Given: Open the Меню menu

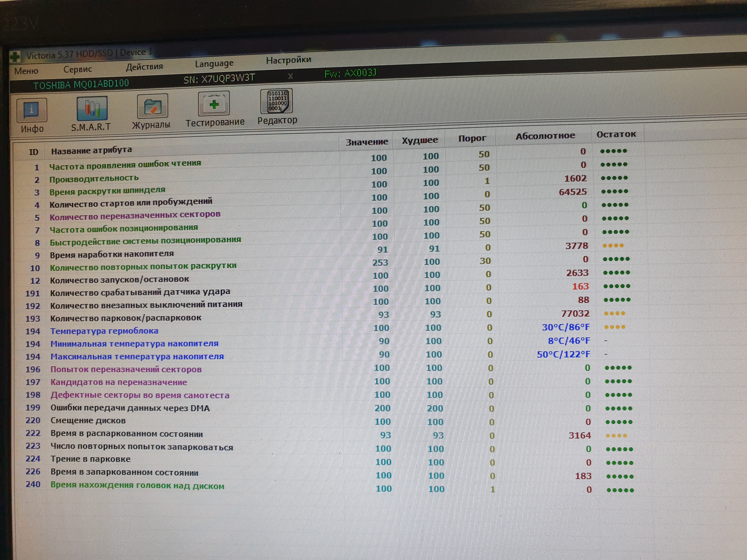Looking at the screenshot, I should (26, 71).
